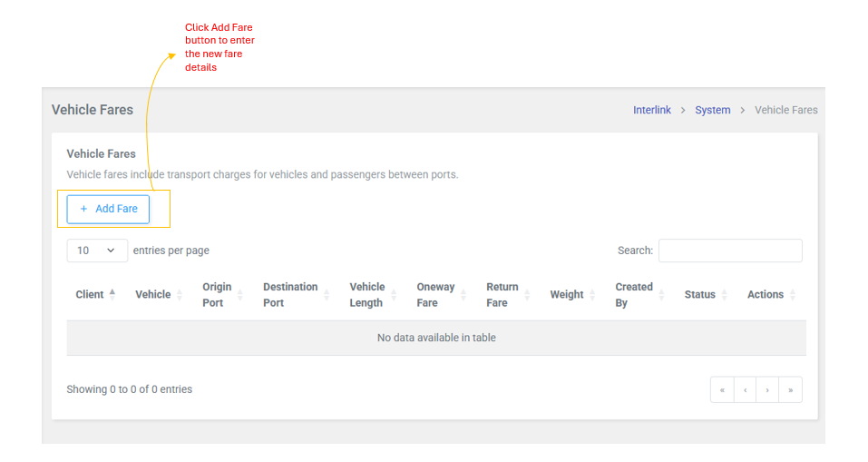868x462 pixels.
Task: Jump to last page of results
Action: (x=790, y=390)
